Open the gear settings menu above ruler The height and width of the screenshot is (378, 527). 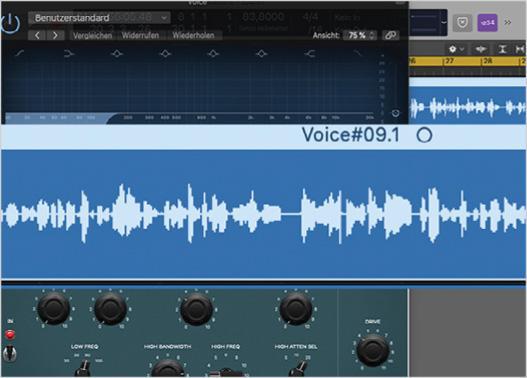[x=456, y=49]
